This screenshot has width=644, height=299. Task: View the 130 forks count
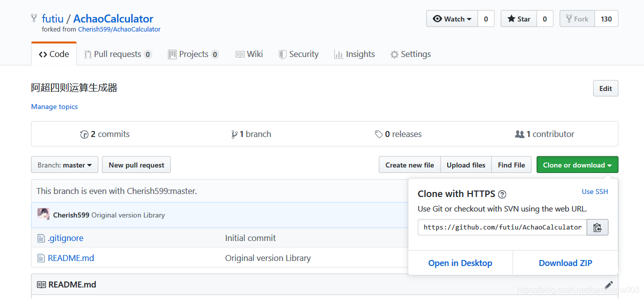click(x=606, y=19)
